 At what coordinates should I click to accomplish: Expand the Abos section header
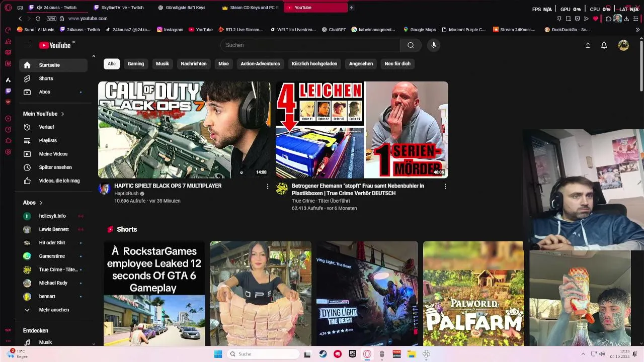[33, 203]
